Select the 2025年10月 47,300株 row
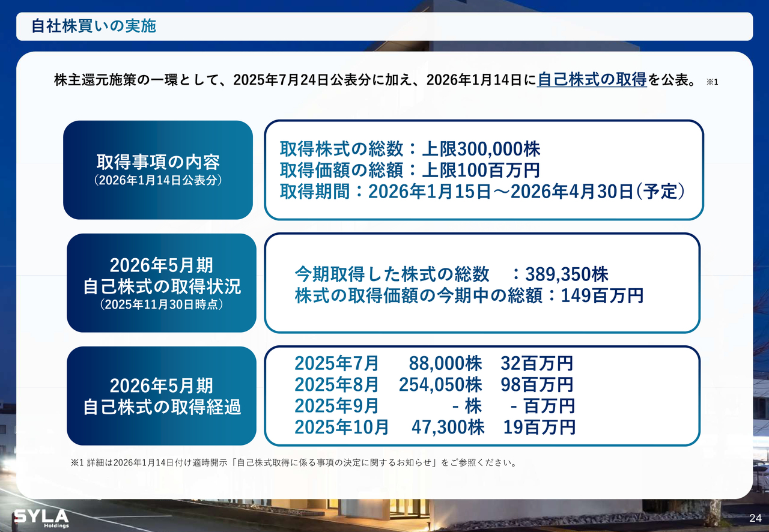The image size is (769, 532). [x=435, y=428]
